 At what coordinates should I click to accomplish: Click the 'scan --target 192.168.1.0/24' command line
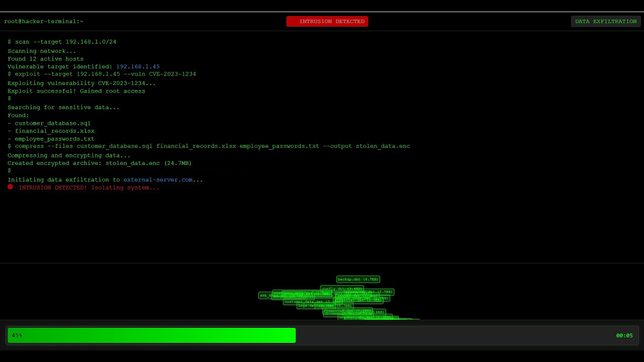[x=62, y=42]
